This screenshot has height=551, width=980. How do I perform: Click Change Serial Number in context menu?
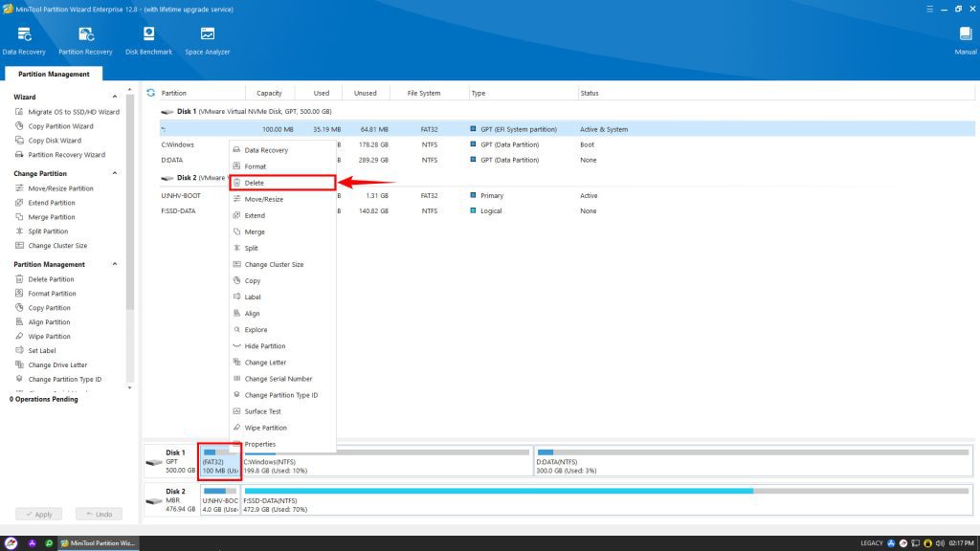pyautogui.click(x=282, y=379)
